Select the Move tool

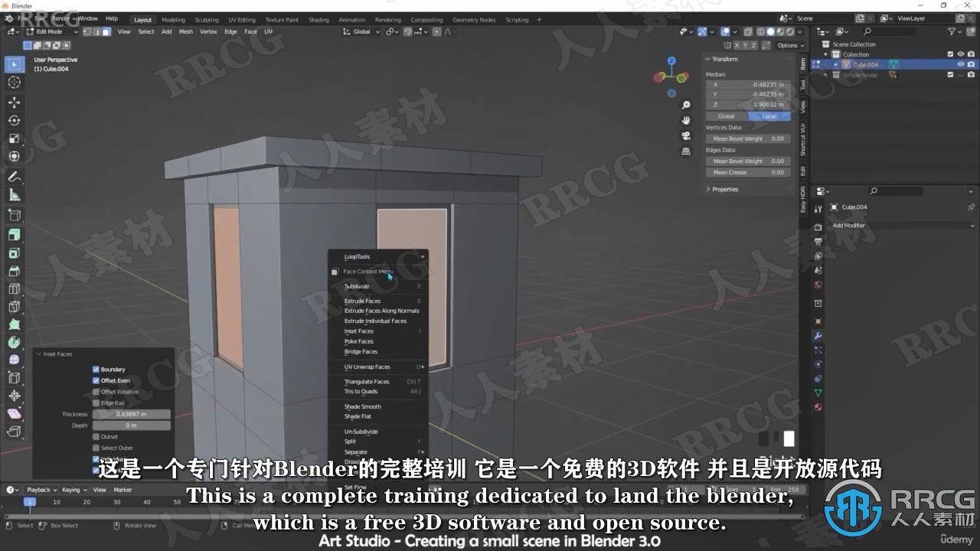click(14, 103)
